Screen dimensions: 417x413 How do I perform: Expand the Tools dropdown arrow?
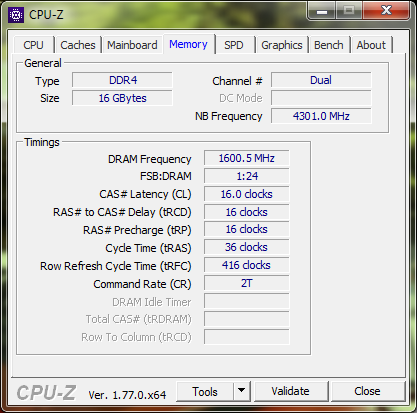tap(242, 392)
